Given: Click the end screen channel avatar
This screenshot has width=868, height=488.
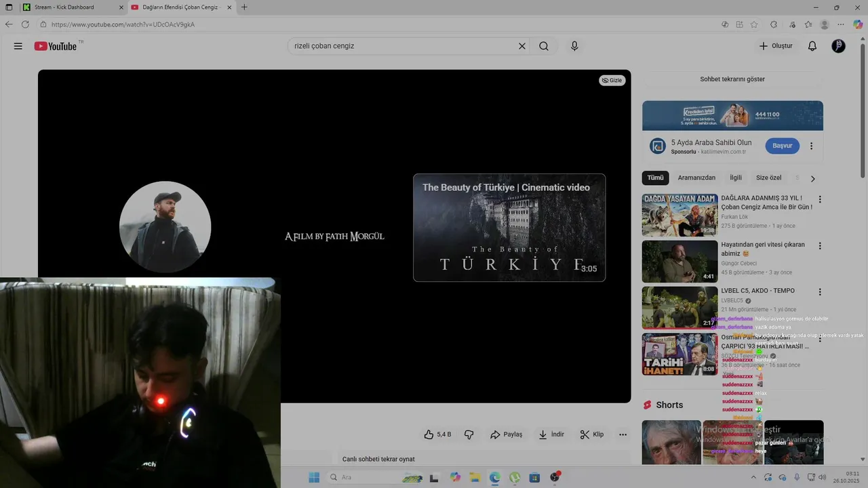Looking at the screenshot, I should click(165, 227).
